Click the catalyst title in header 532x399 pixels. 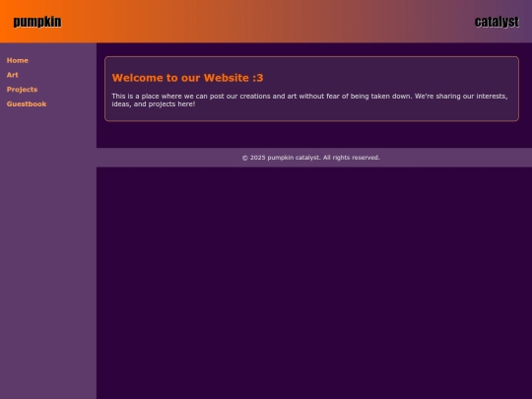497,22
